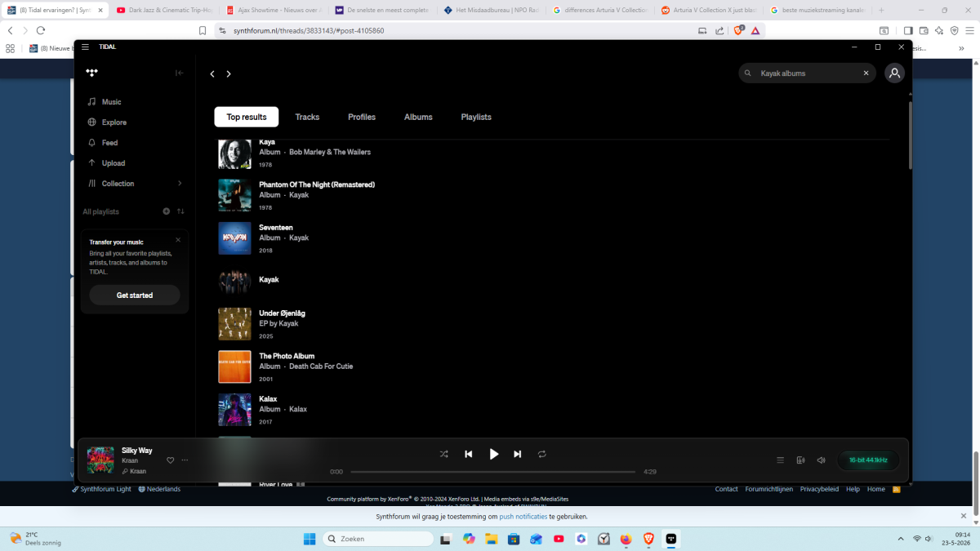The width and height of the screenshot is (980, 551).
Task: Open the user profile icon
Action: [895, 73]
